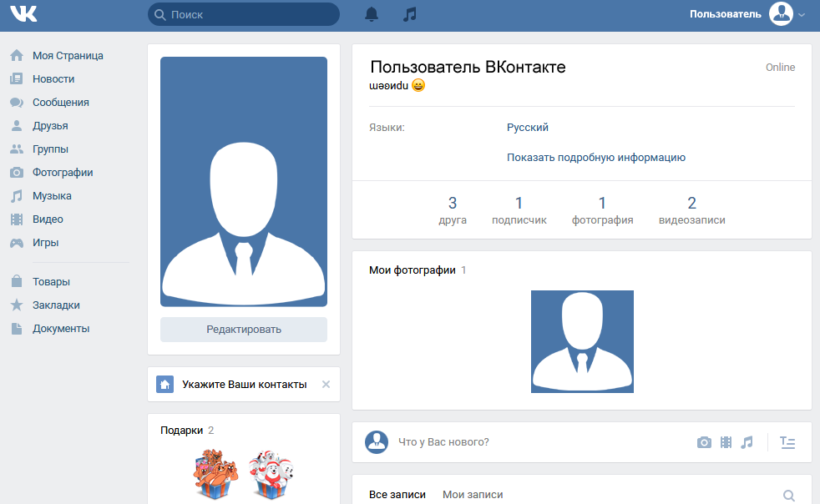Click the document icon beside Документы
This screenshot has height=504, width=820.
click(x=17, y=328)
